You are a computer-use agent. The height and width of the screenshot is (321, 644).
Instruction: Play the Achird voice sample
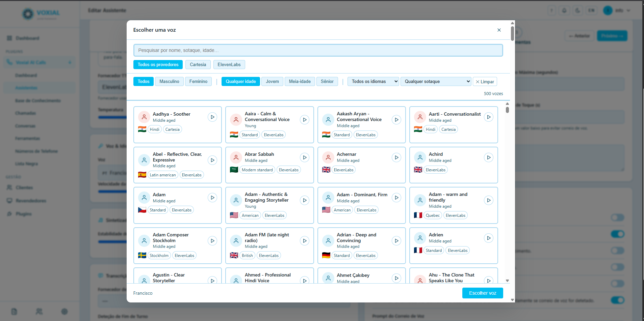coord(489,157)
